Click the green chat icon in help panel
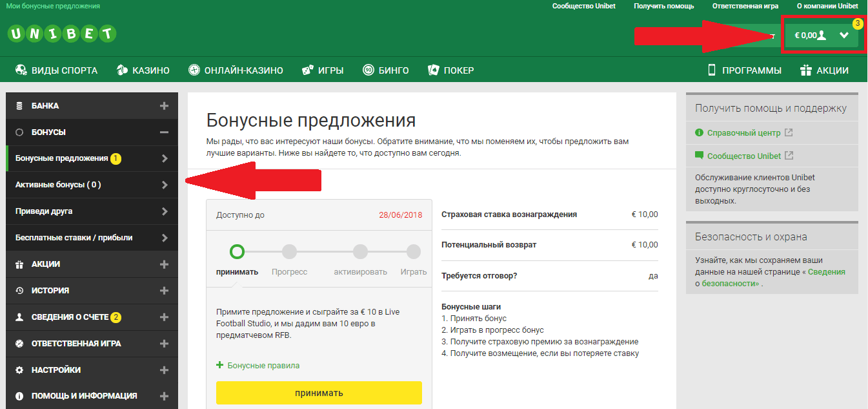This screenshot has width=868, height=409. tap(699, 156)
